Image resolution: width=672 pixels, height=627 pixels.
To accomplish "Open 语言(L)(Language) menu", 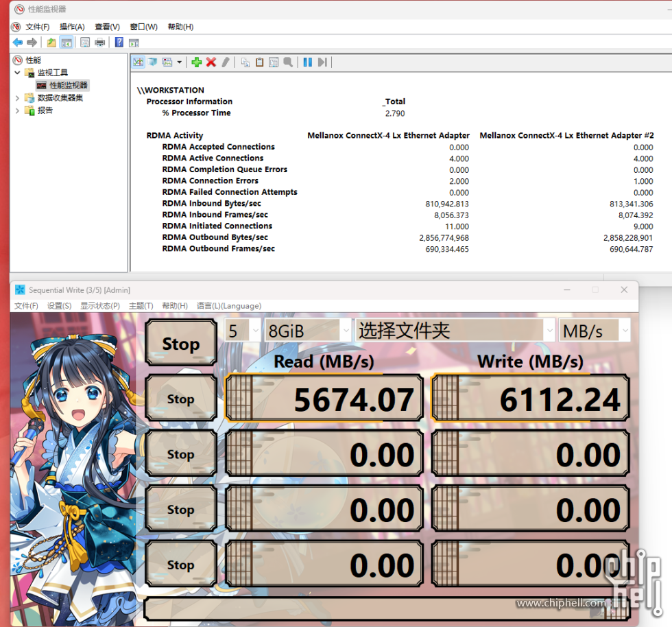I will click(229, 306).
